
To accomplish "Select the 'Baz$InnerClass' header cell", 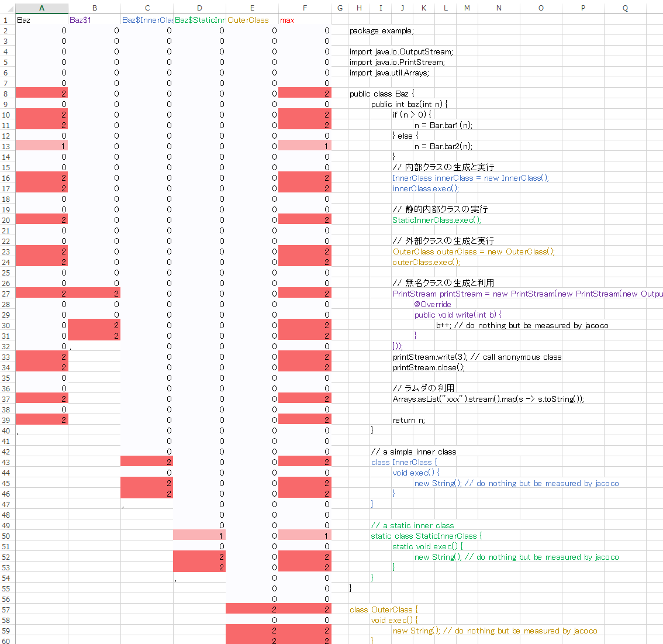I will pyautogui.click(x=146, y=19).
